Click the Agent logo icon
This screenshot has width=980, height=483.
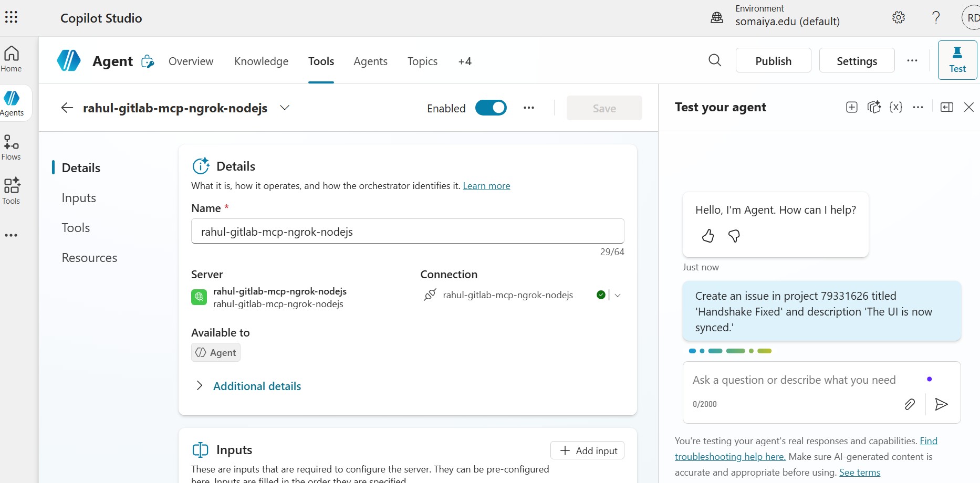click(x=69, y=61)
